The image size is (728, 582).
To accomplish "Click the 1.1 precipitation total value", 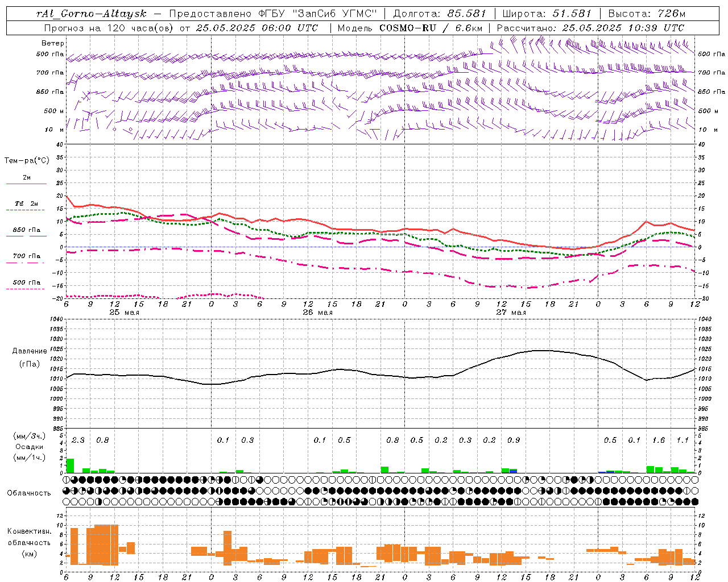I will [x=682, y=440].
